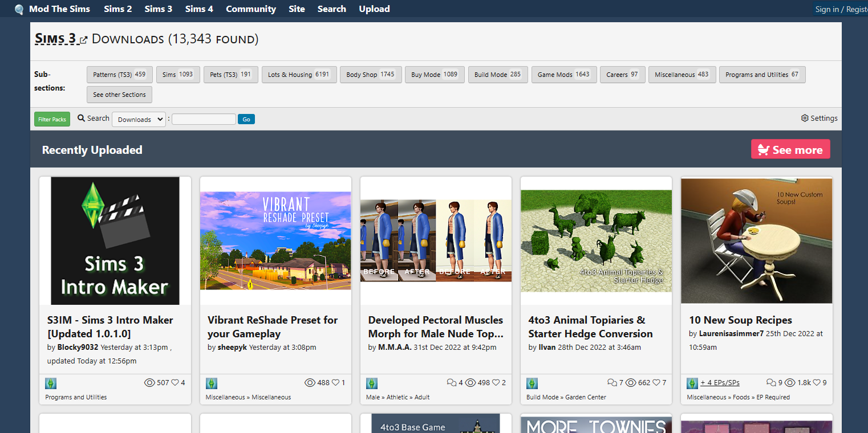
Task: Open the Community menu
Action: 251,9
